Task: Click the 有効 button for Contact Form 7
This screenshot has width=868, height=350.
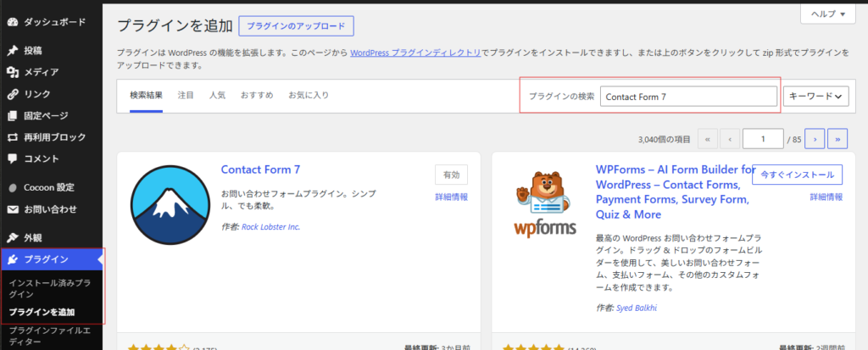Action: pos(451,175)
